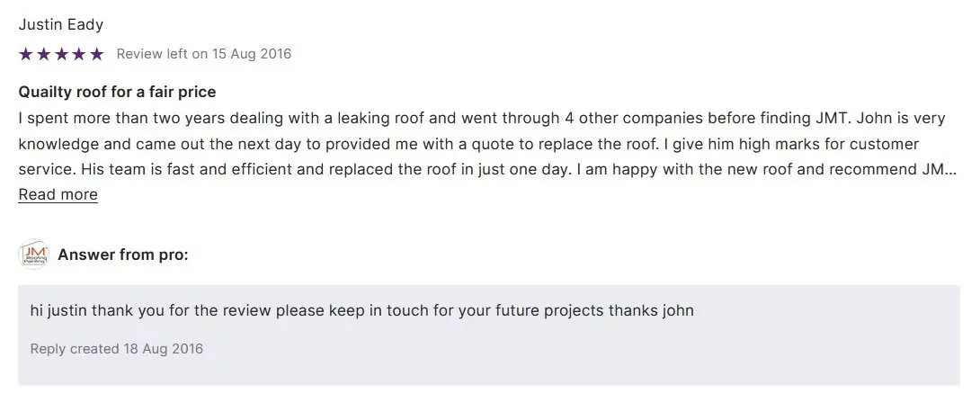Click the "Review left on 15 Aug 2016" text
The width and height of the screenshot is (980, 402).
[204, 54]
